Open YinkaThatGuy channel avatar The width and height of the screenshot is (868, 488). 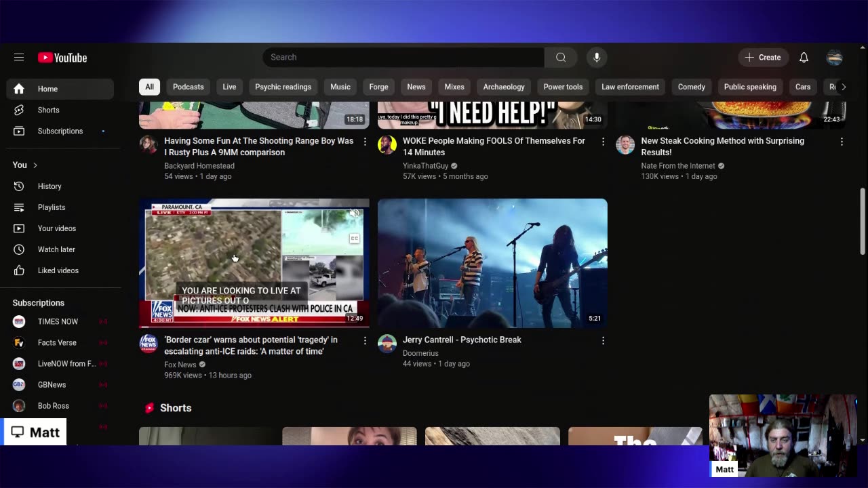tap(387, 144)
